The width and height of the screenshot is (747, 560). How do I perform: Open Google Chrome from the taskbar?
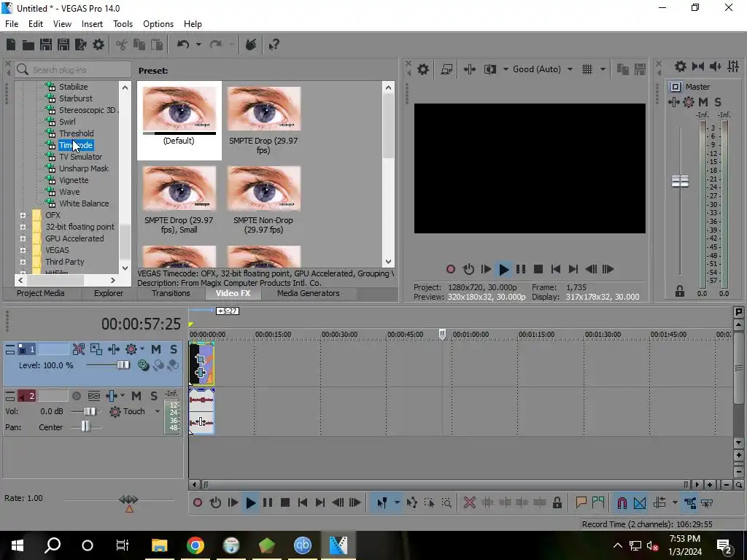coord(196,545)
